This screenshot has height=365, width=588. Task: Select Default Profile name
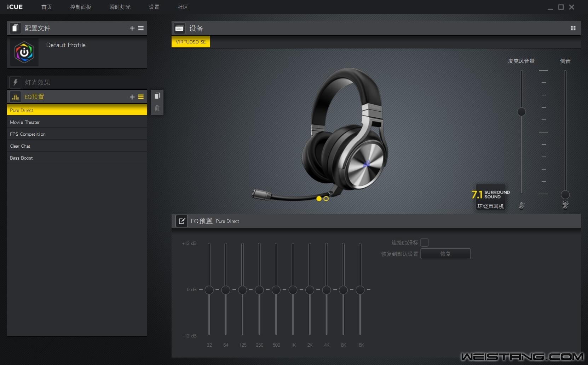(x=66, y=45)
